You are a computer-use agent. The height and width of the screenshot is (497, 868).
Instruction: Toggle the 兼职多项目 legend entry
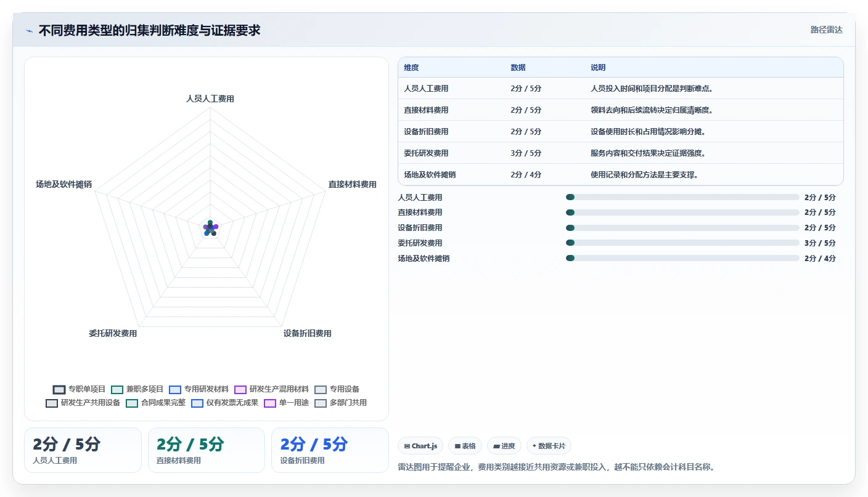coord(137,389)
